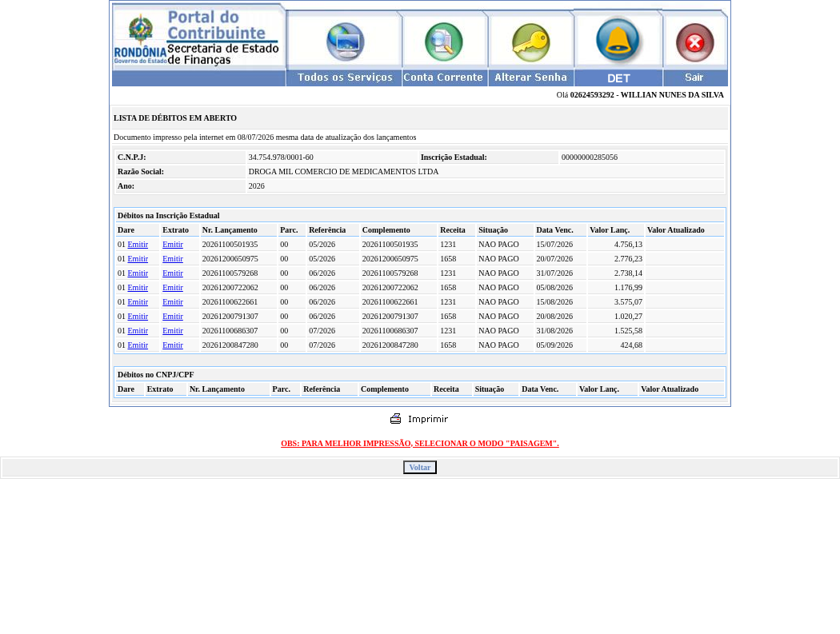The image size is (840, 634).
Task: Open the DET bell icon
Action: (x=618, y=40)
